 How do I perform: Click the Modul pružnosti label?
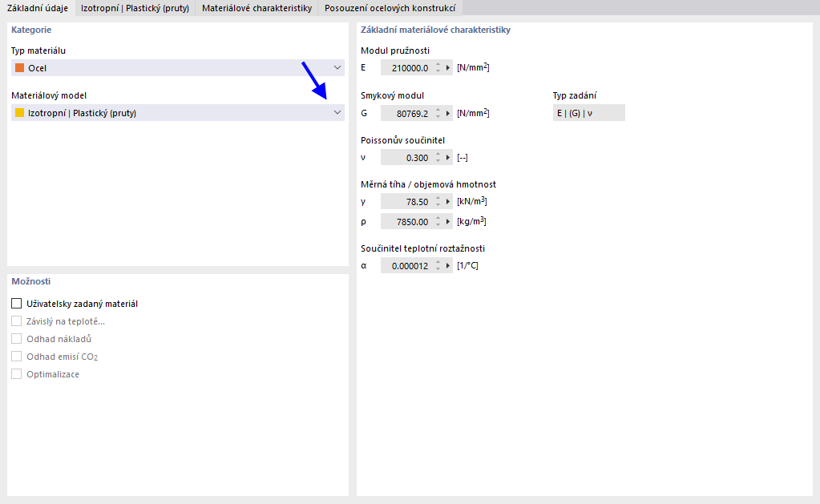(395, 50)
